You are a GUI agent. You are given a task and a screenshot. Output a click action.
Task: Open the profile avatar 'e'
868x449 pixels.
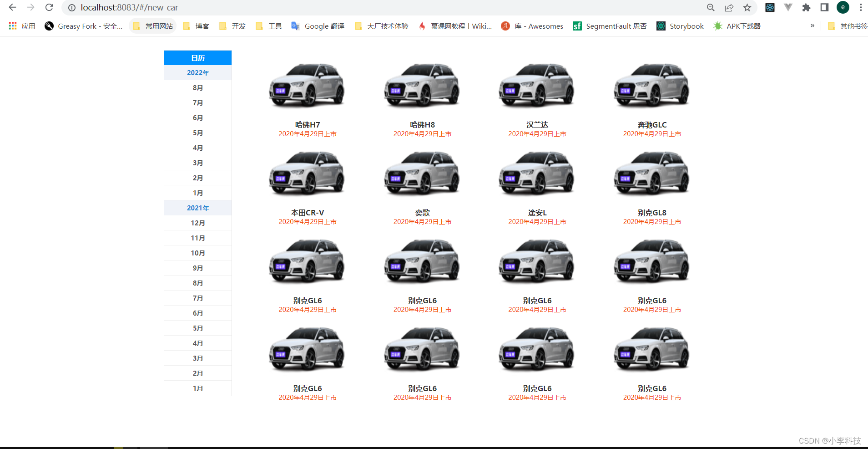point(843,7)
